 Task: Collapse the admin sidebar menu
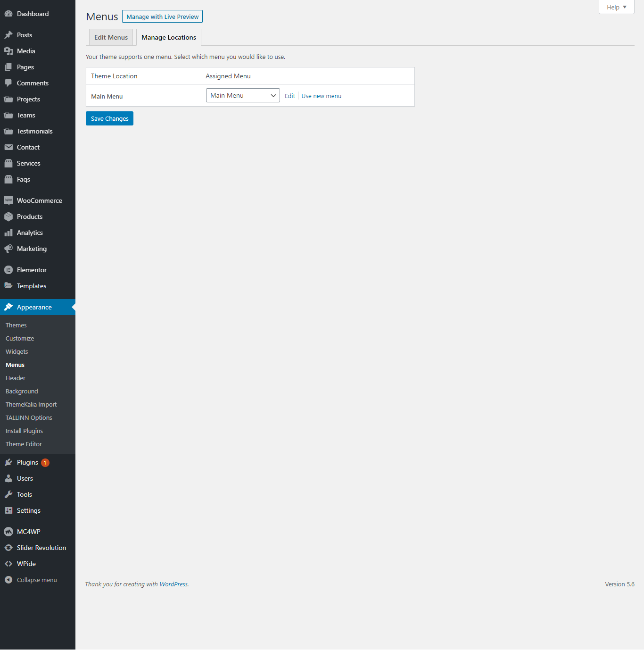[x=36, y=580]
